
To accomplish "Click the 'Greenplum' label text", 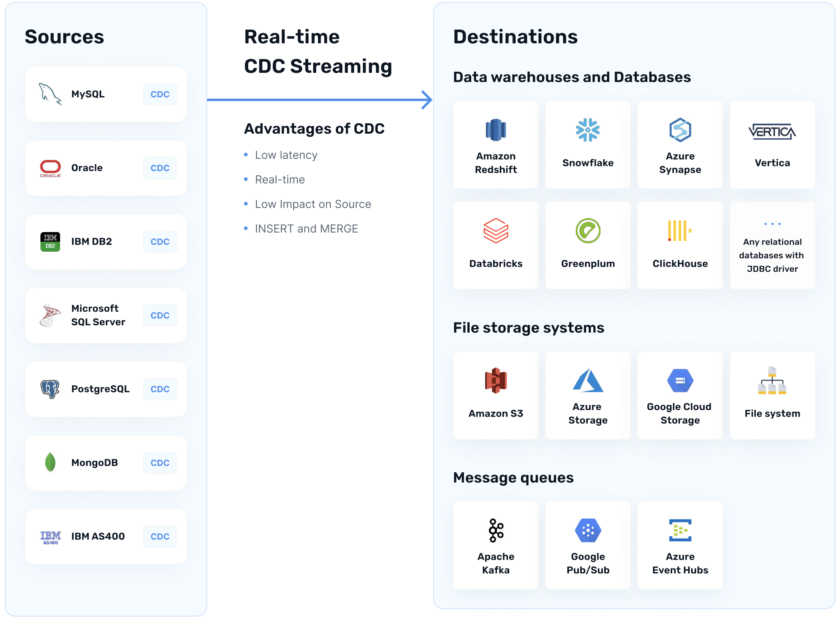I will click(588, 264).
